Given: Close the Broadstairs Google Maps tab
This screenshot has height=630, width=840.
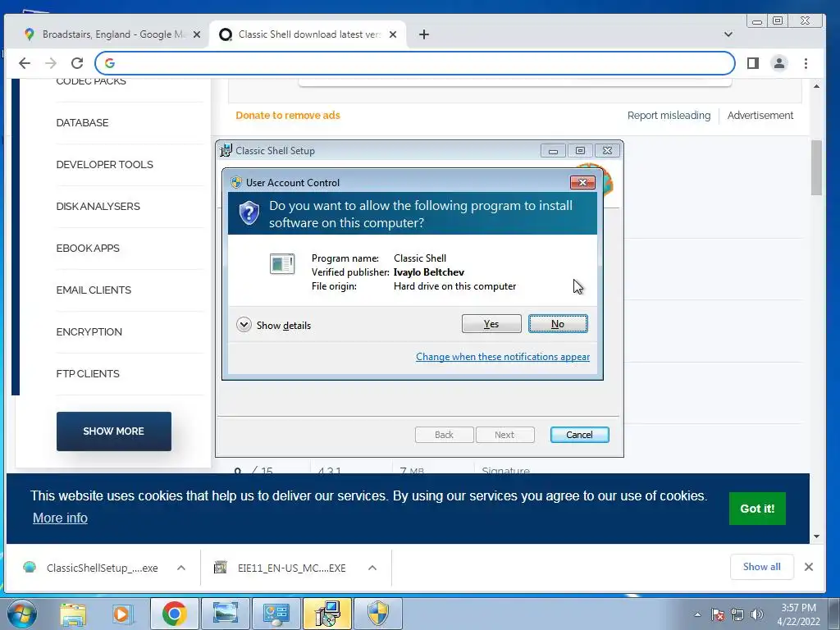Looking at the screenshot, I should (x=197, y=34).
